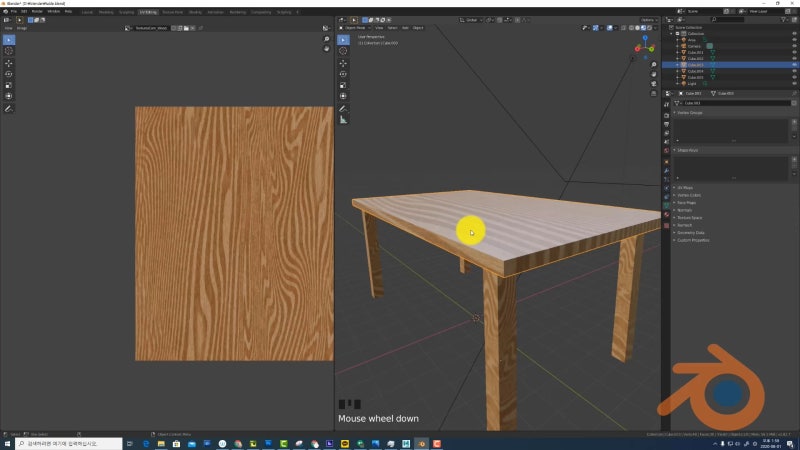
Task: Open the Windows Start menu
Action: pos(7,444)
